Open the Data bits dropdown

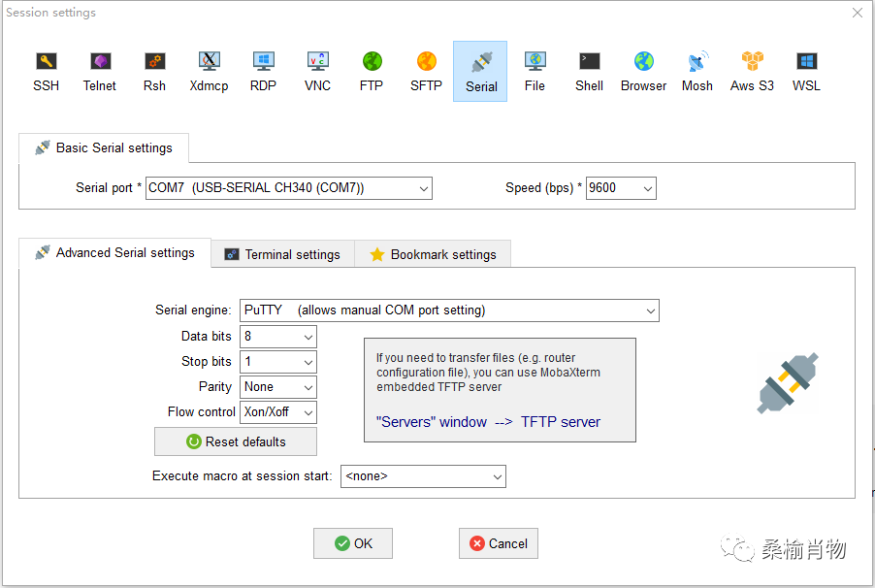coord(278,337)
